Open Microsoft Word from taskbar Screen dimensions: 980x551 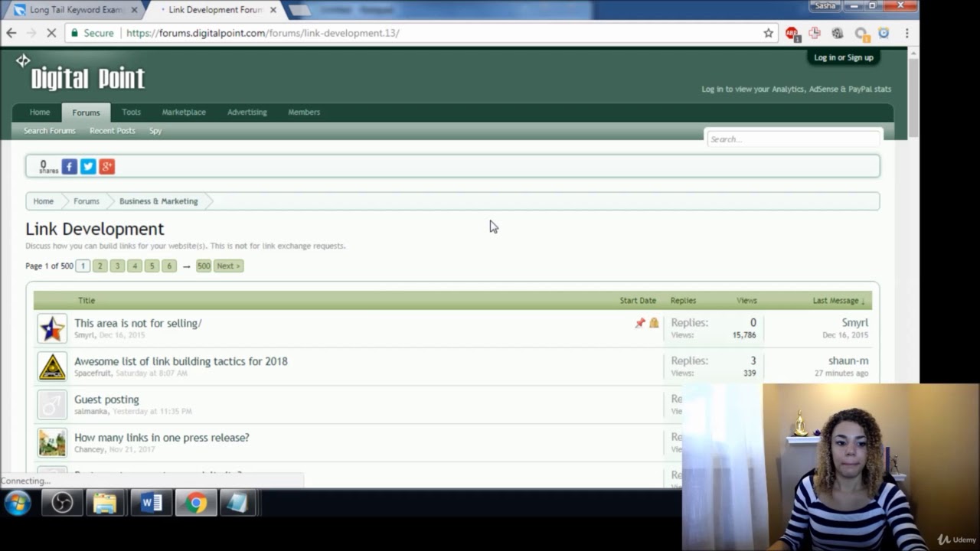coord(151,503)
